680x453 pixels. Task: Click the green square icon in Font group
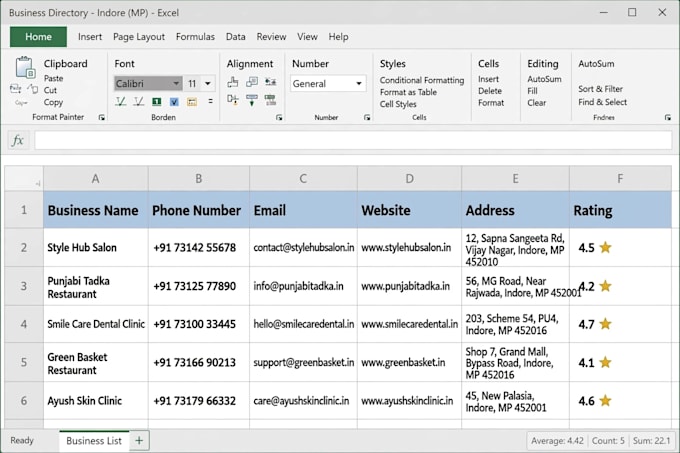pos(157,101)
